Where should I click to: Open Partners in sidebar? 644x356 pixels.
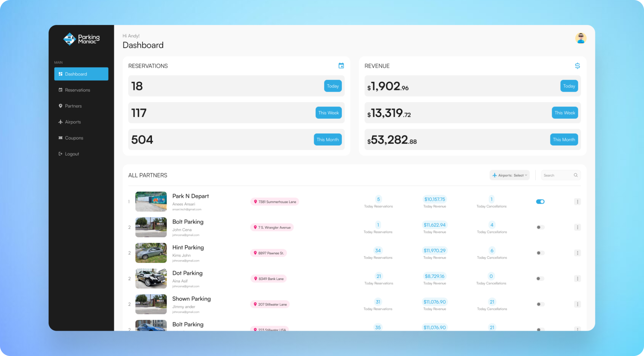coord(81,106)
